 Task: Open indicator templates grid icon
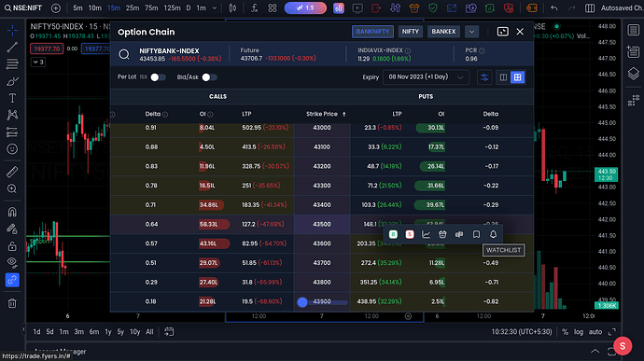tap(273, 7)
